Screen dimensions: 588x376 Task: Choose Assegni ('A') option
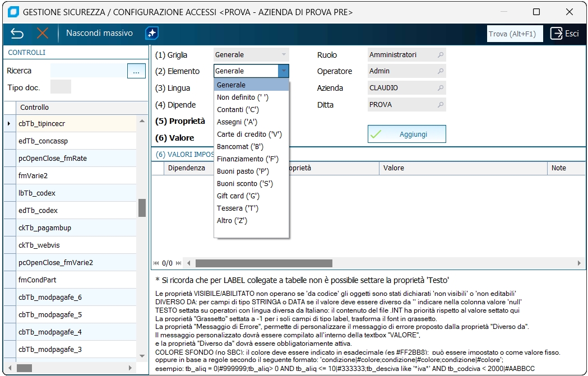pyautogui.click(x=251, y=122)
